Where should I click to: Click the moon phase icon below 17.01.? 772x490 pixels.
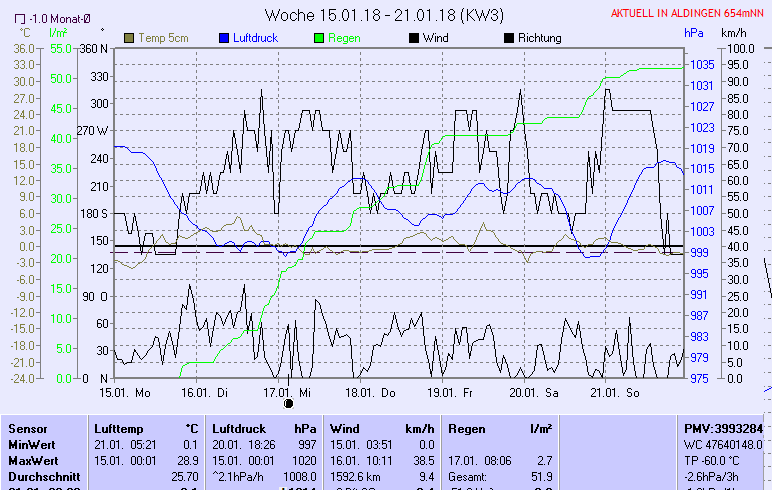coord(288,403)
